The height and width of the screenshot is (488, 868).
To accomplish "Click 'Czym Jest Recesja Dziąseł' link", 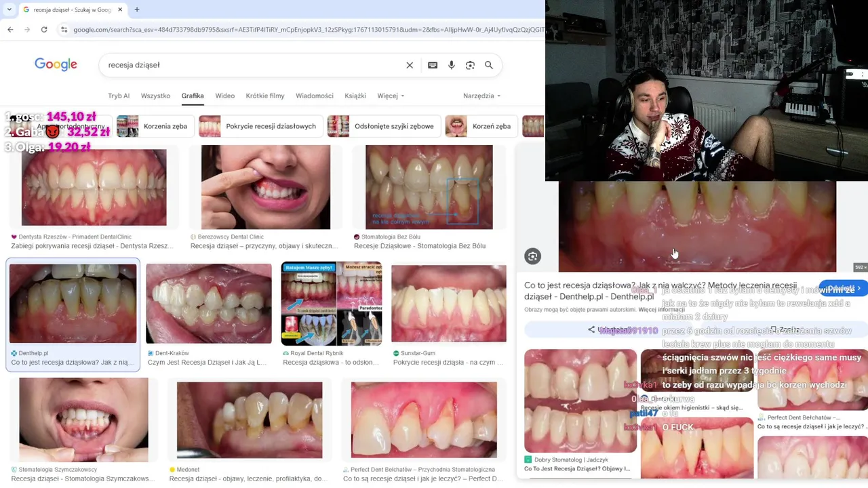I will tap(207, 363).
